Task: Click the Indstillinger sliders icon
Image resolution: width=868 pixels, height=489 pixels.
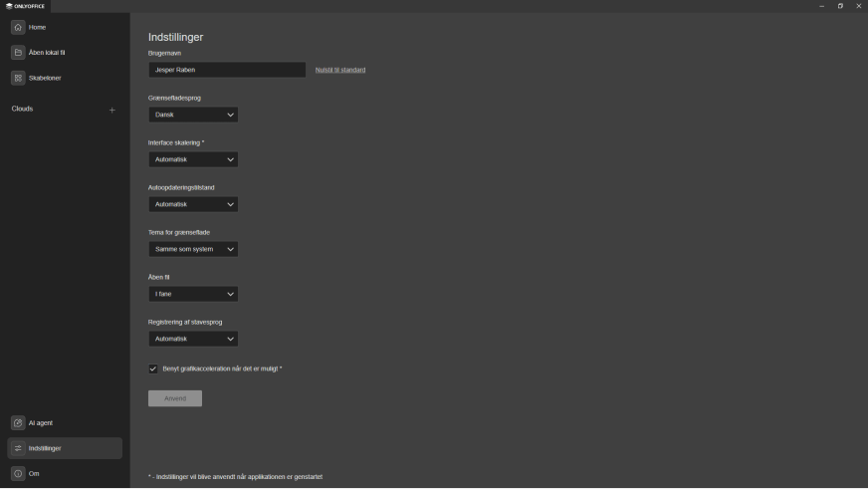Action: pyautogui.click(x=18, y=448)
